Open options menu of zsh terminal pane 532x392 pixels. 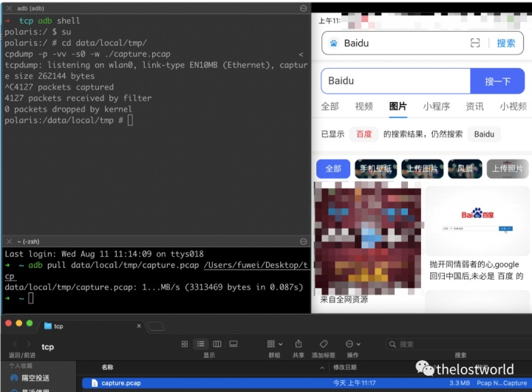304,241
